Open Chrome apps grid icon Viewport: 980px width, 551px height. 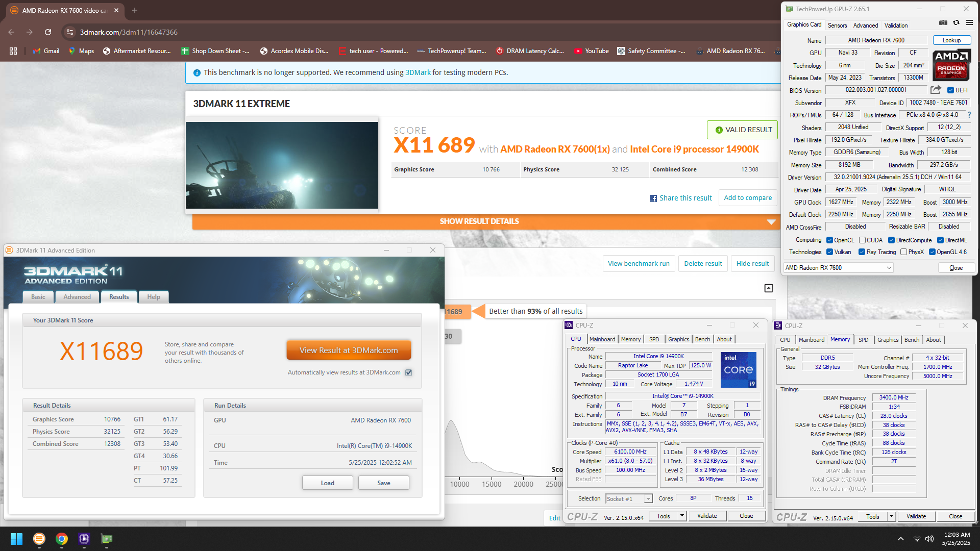point(13,51)
